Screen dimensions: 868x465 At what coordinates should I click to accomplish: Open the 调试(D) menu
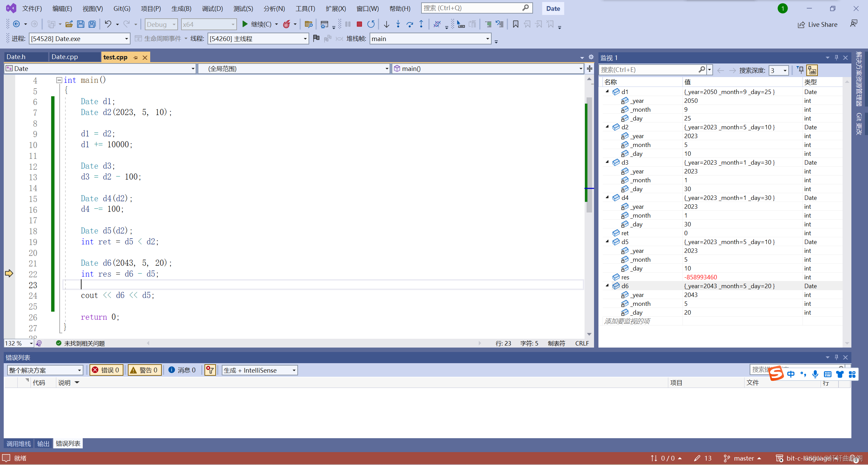[x=212, y=8]
